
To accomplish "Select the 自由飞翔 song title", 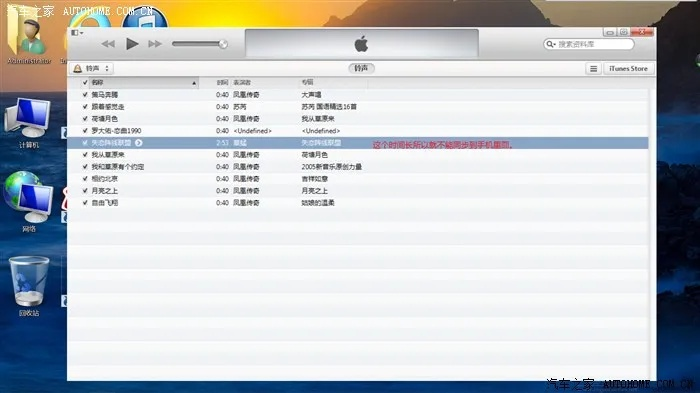I will (105, 203).
